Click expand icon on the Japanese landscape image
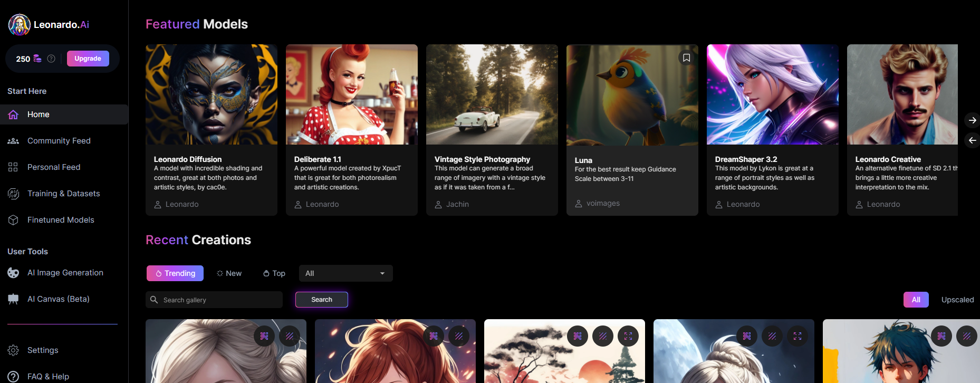Viewport: 980px width, 383px height. [628, 336]
